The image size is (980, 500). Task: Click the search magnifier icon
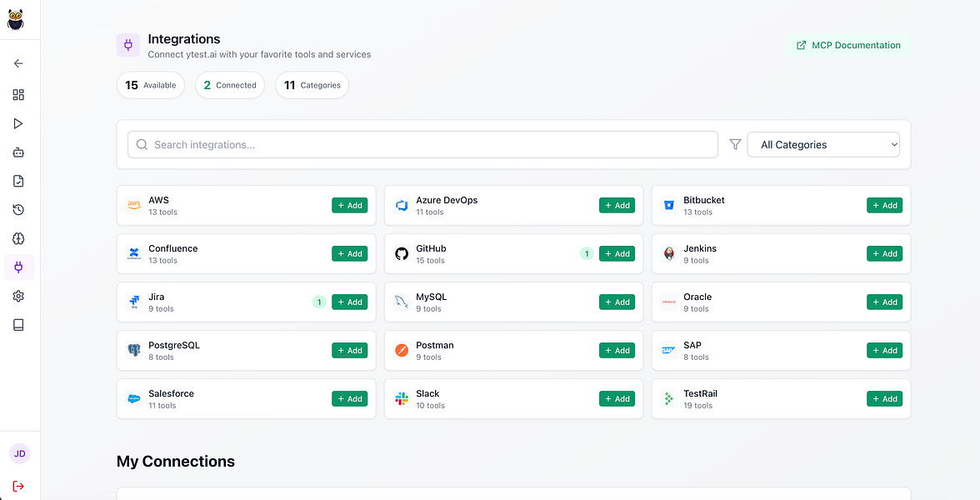point(142,144)
